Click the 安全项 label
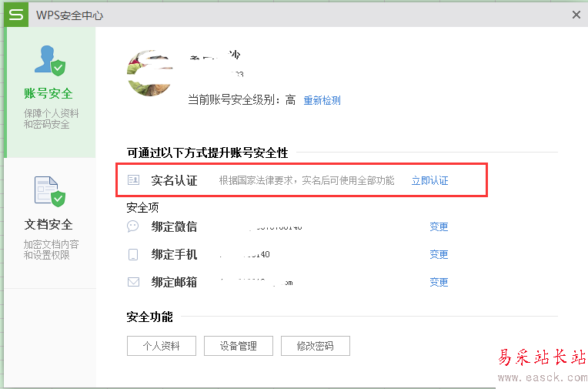 [x=142, y=207]
